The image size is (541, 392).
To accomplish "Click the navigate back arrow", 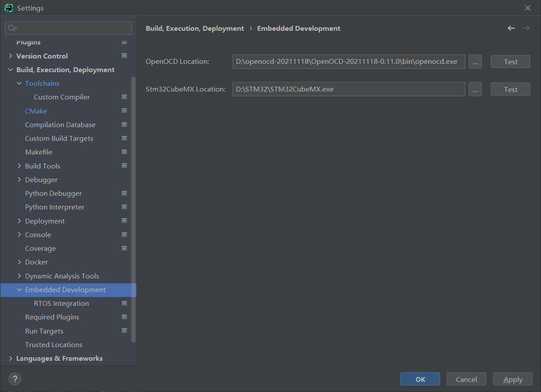I will [511, 28].
